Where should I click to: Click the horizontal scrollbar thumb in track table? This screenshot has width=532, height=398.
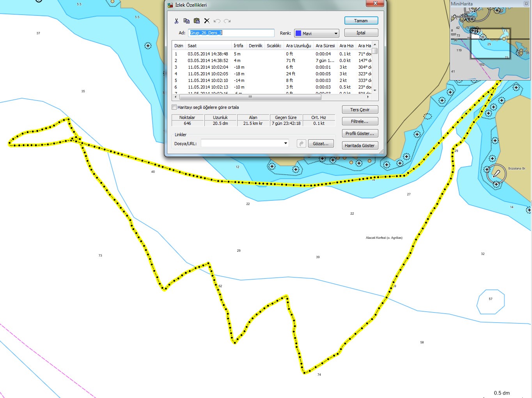(250, 97)
